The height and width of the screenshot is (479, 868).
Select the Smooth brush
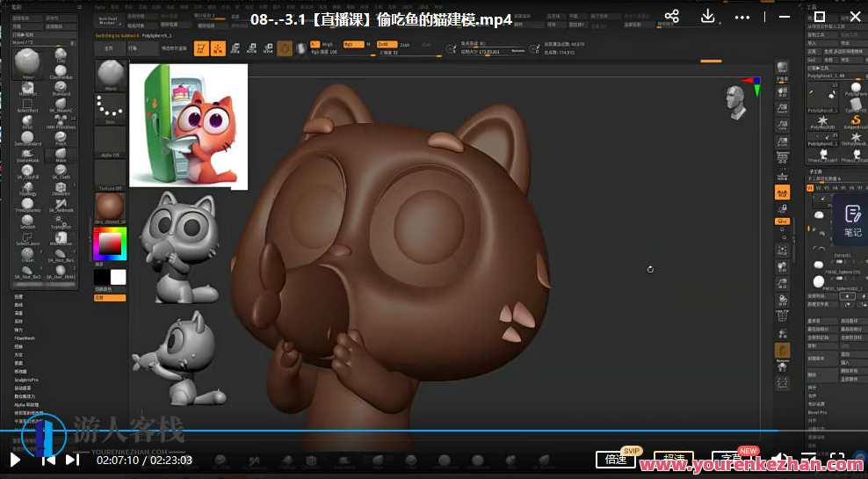pyautogui.click(x=27, y=221)
